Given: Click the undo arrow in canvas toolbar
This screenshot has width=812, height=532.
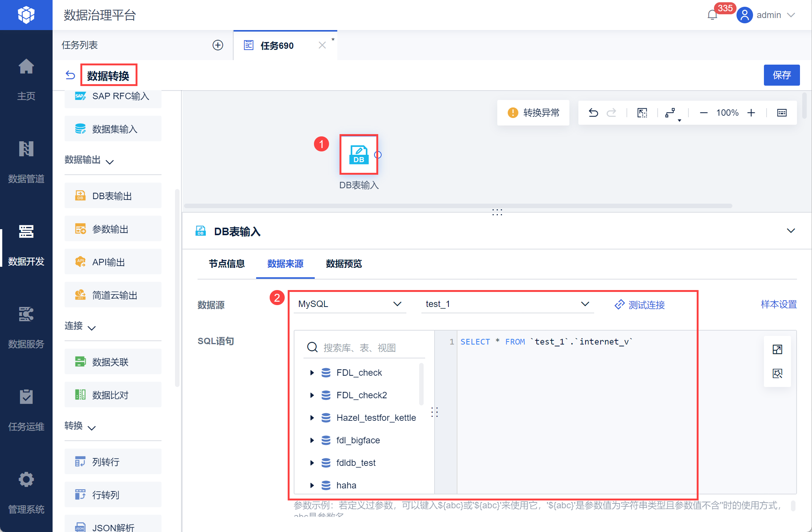Looking at the screenshot, I should point(593,113).
